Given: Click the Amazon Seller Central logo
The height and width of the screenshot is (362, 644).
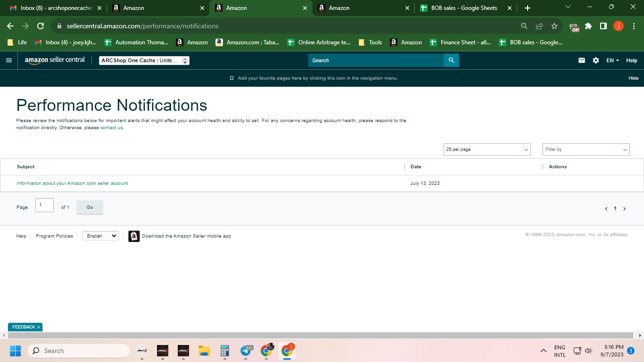Looking at the screenshot, I should [55, 60].
